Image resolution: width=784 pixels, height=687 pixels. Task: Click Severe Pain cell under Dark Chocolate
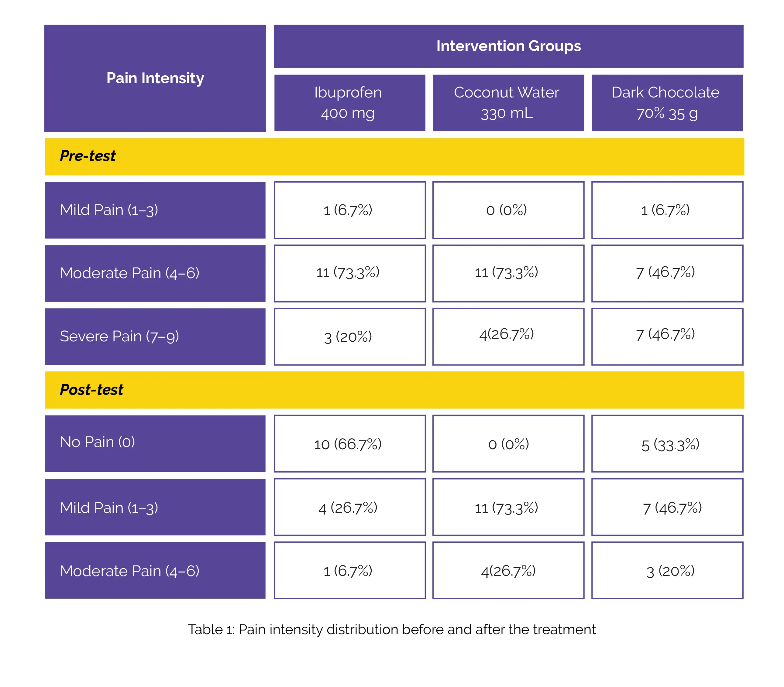point(667,337)
